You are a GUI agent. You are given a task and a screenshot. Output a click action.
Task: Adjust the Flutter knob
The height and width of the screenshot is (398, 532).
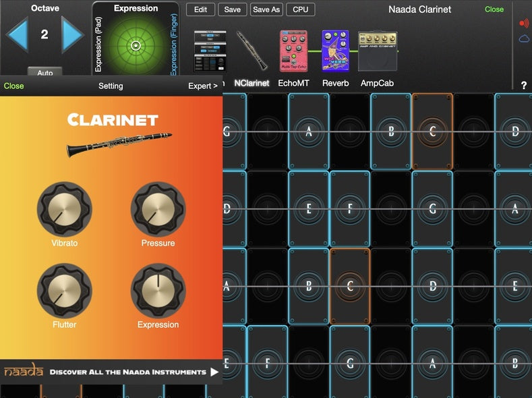pyautogui.click(x=65, y=291)
